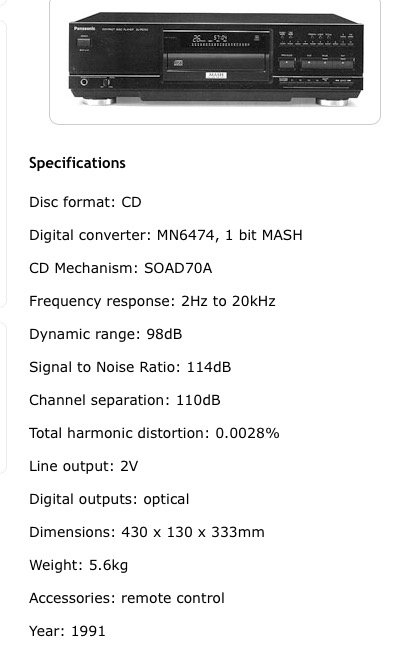414x645 pixels.
Task: Click the Specifications heading
Action: pos(77,163)
